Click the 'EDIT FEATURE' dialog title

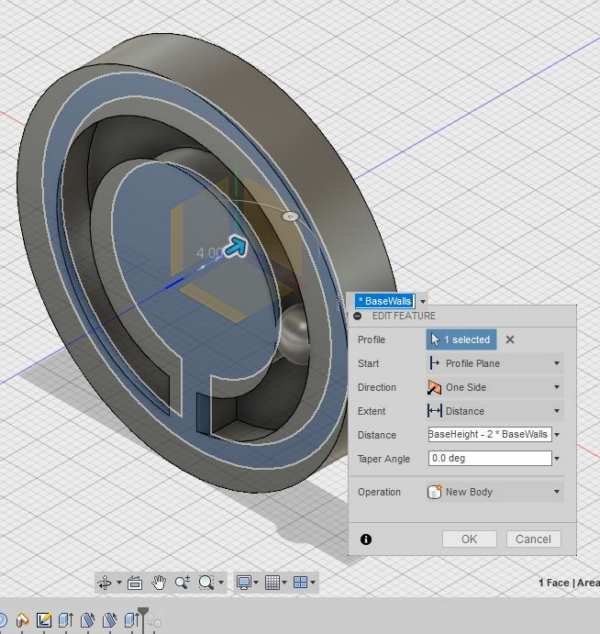coord(404,316)
